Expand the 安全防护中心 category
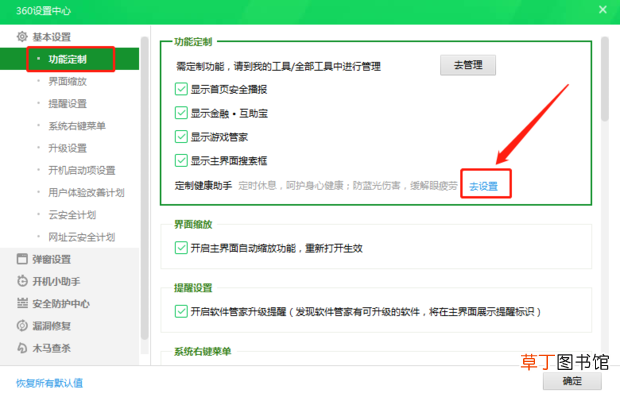The width and height of the screenshot is (620, 397). pos(61,304)
